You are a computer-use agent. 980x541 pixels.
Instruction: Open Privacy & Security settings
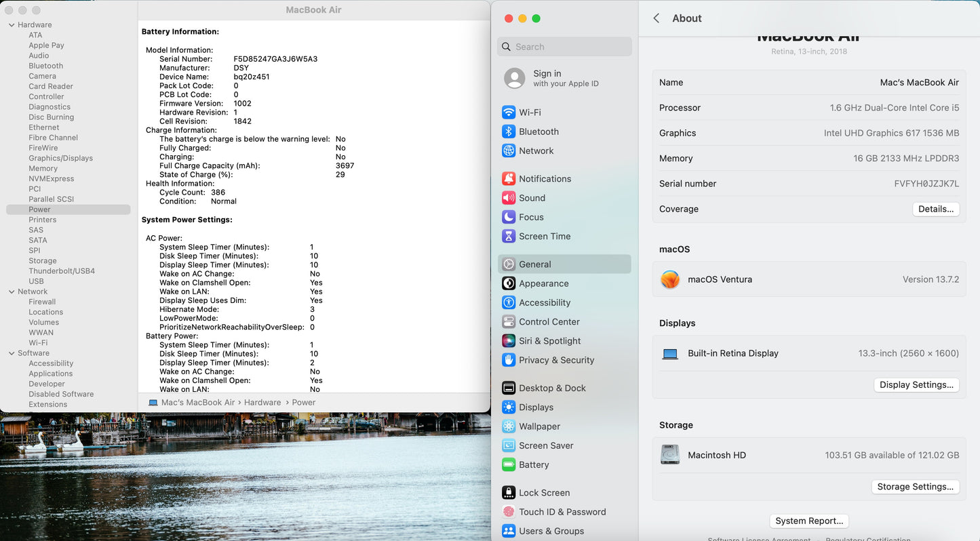click(556, 360)
